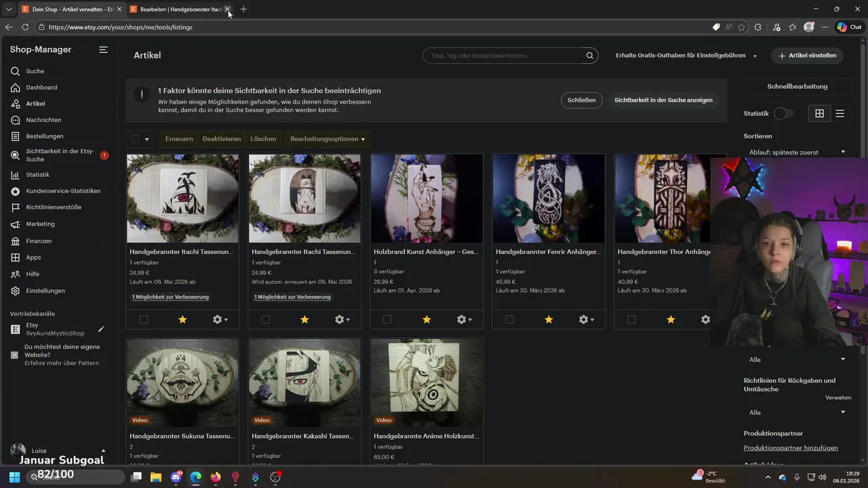This screenshot has height=488, width=868.
Task: Click Sichtbarkeit in der Suche anzeigen
Action: click(663, 100)
